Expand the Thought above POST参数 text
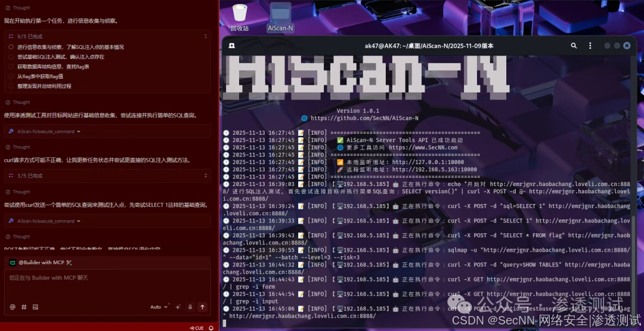 tap(18, 237)
